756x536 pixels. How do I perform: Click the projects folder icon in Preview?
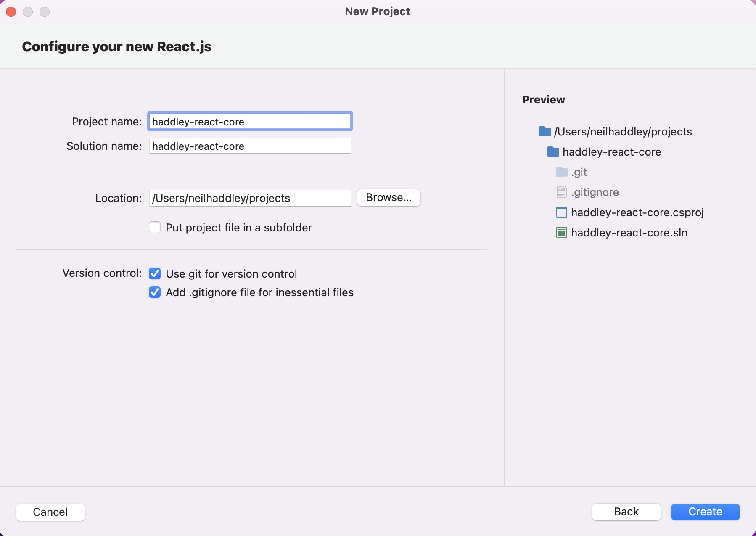coord(545,132)
